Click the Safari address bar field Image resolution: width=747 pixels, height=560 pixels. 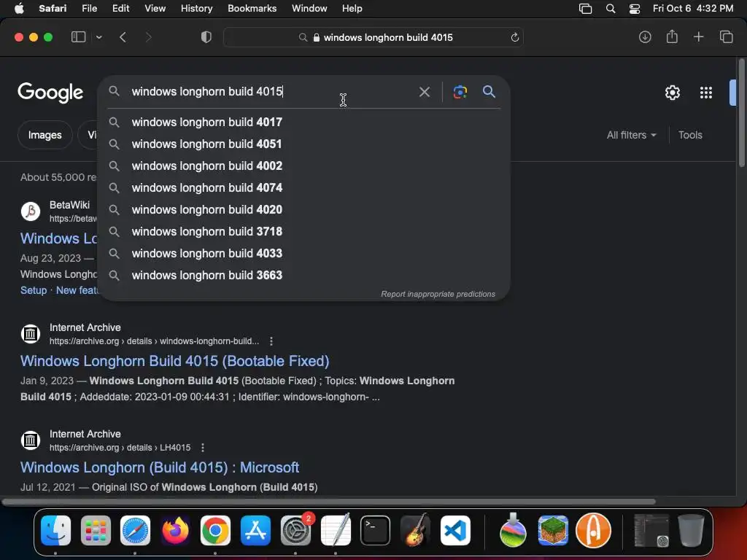pyautogui.click(x=373, y=37)
